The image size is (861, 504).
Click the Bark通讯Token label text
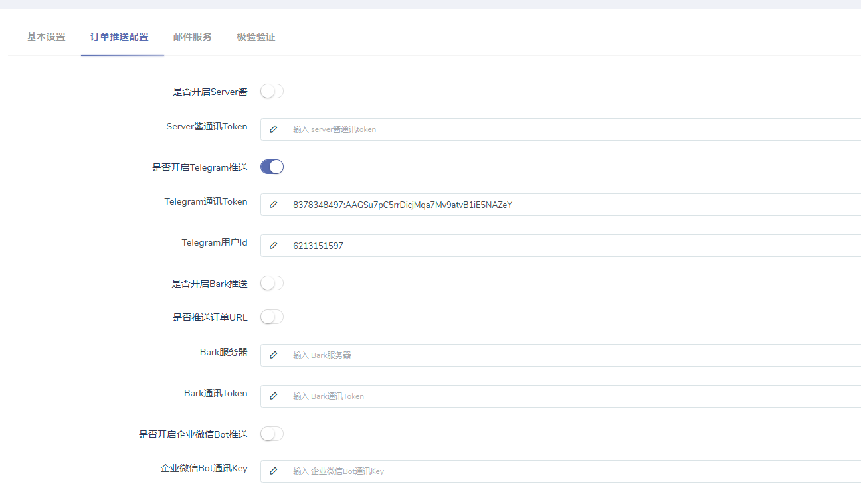pyautogui.click(x=216, y=393)
